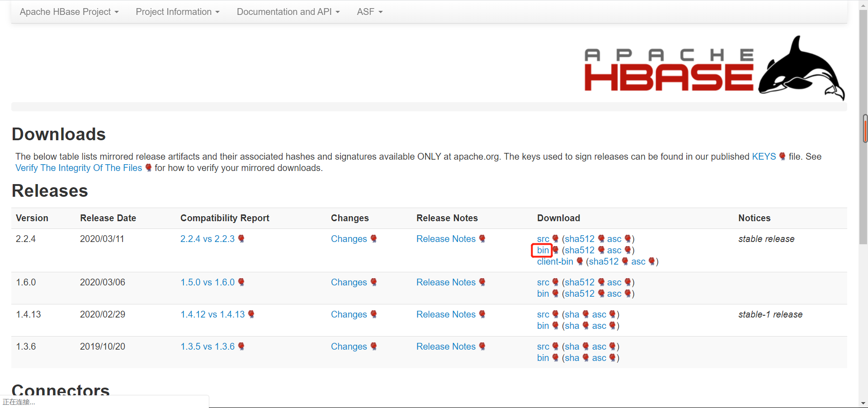Click seal icon next to the client-bin download
Image resolution: width=868 pixels, height=408 pixels.
pos(579,261)
